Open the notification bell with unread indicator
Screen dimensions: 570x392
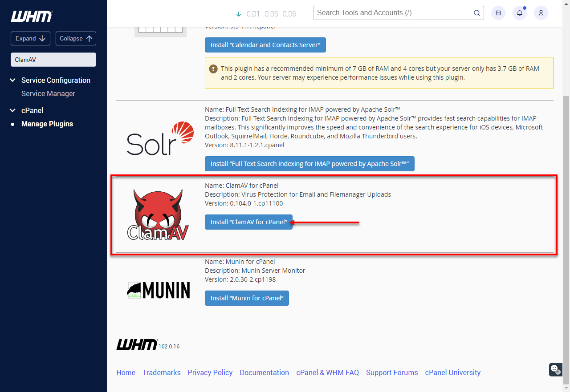point(519,13)
